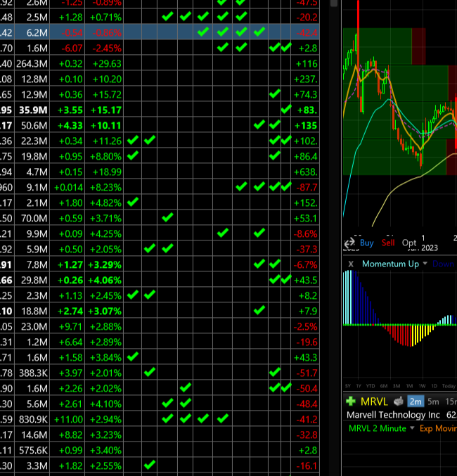457x476 pixels.
Task: Set chart range to 5Y
Action: point(348,386)
